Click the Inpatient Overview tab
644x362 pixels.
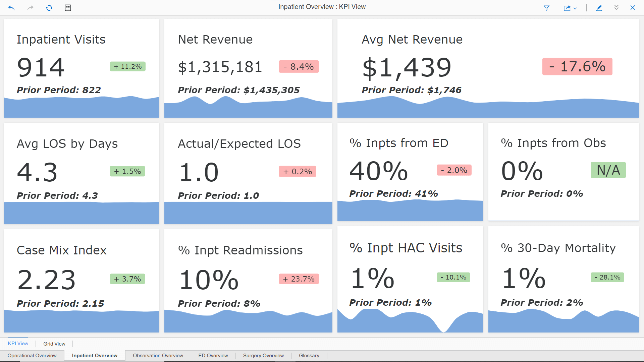[x=94, y=356]
